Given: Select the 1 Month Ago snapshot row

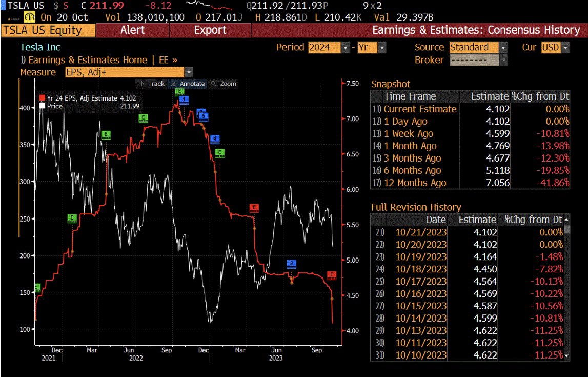Looking at the screenshot, I should [470, 146].
